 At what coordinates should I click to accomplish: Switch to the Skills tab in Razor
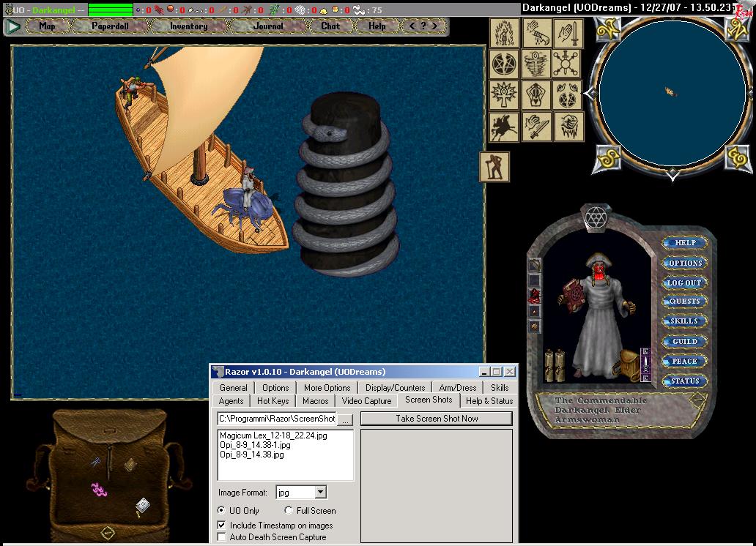[500, 387]
